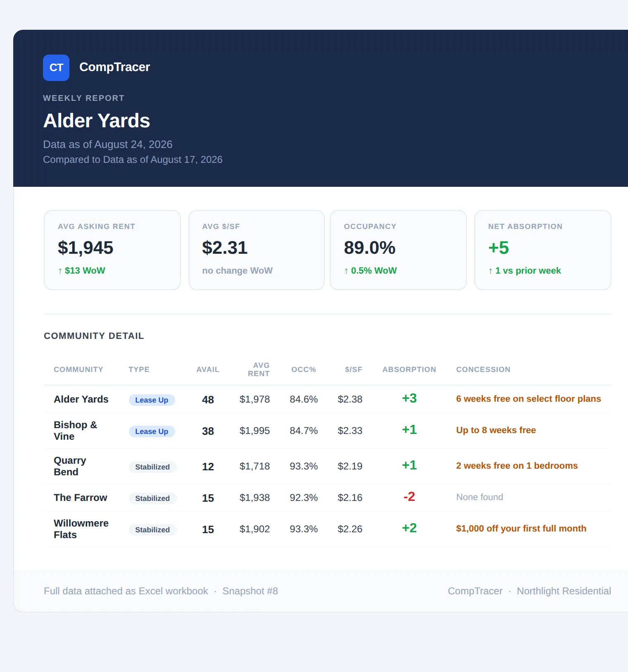
Task: Click the Occ% column header
Action: (304, 369)
